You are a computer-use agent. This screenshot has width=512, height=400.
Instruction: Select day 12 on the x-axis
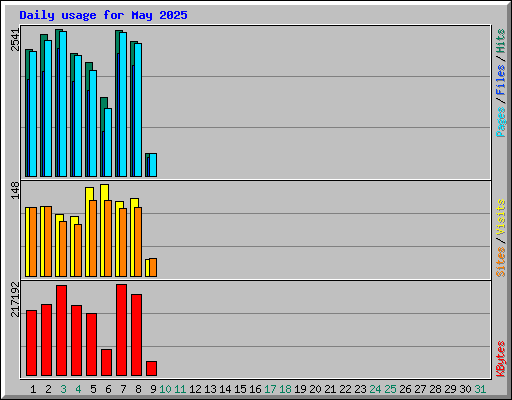click(195, 389)
